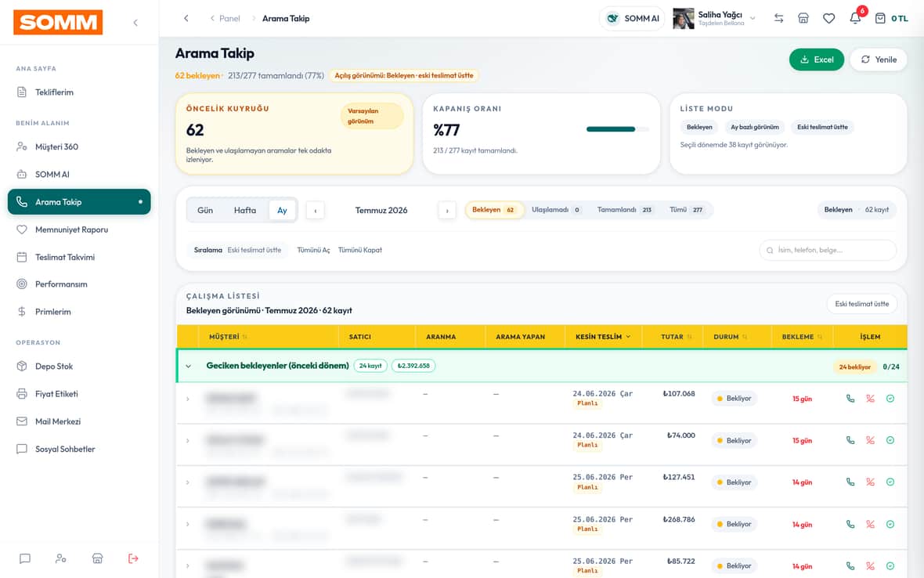Open the shopping bag cart icon
This screenshot has width=924, height=578.
[x=880, y=18]
